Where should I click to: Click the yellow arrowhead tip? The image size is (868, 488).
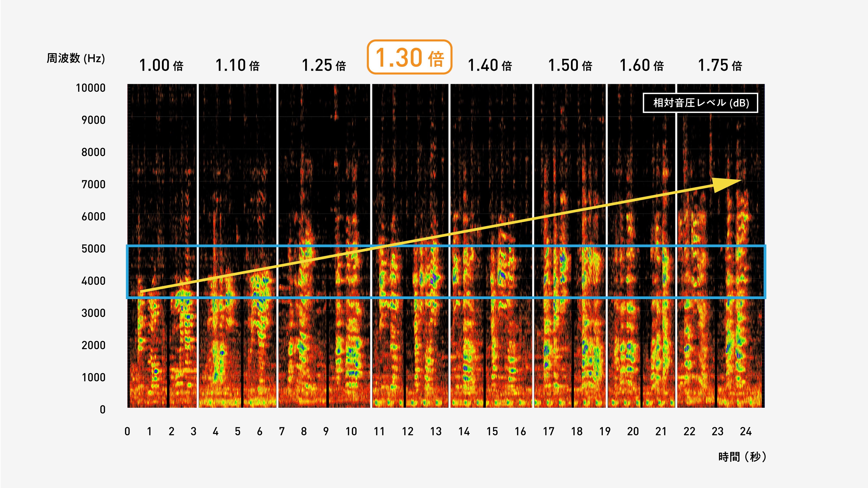[740, 181]
